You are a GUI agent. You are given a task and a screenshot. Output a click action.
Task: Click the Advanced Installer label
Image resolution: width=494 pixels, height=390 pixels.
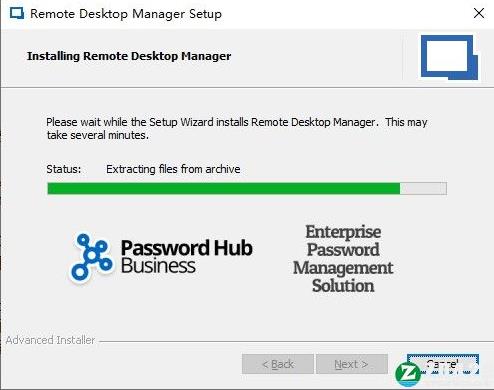(50, 340)
